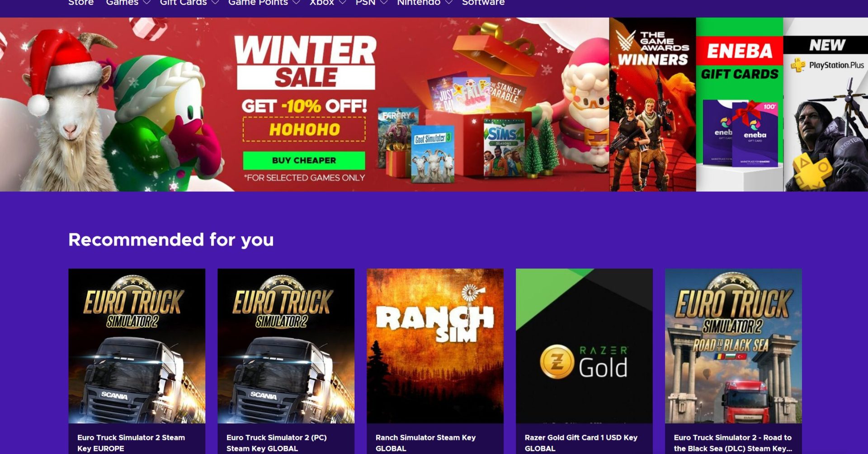Open the Nintendo menu chevron

[449, 3]
